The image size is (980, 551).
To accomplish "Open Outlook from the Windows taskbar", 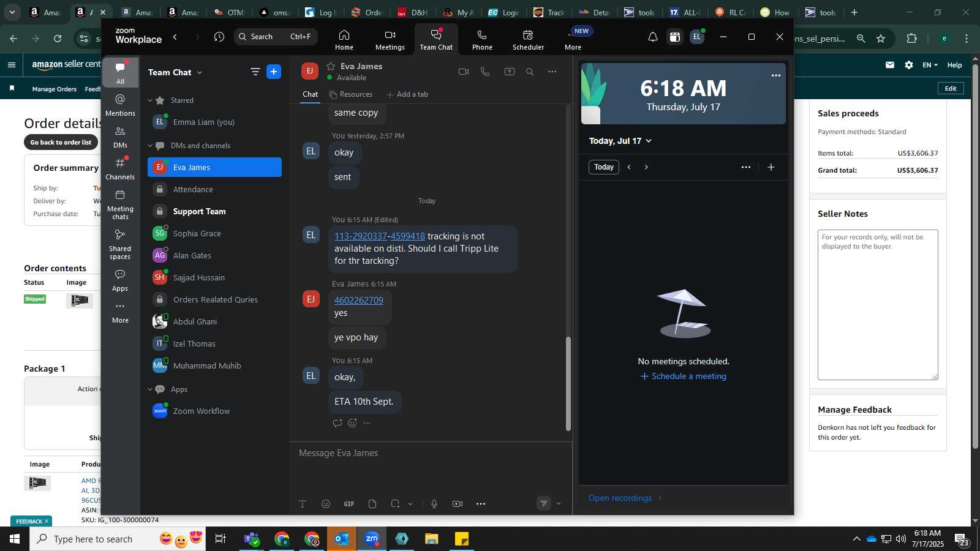I will point(342,539).
